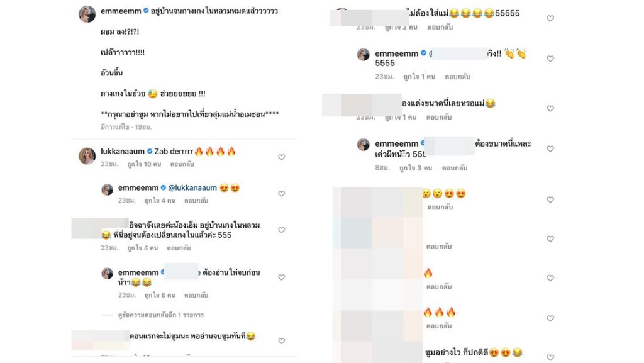The image size is (644, 363).
Task: Open emmeemm username on the caption
Action: [121, 11]
